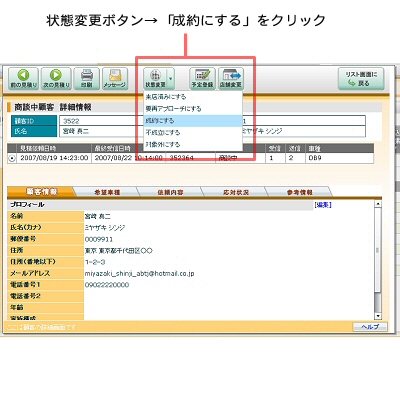The width and height of the screenshot is (400, 400).
Task: Click the [編集] edit link
Action: pos(323,205)
